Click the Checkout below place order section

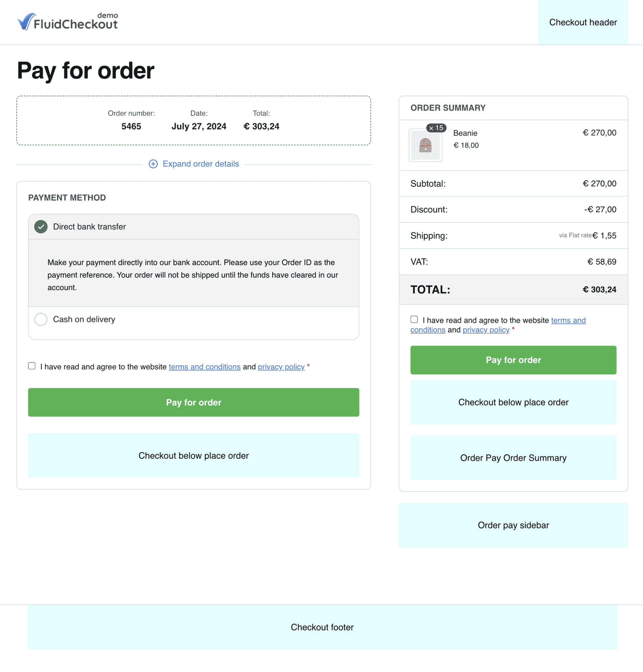[193, 455]
